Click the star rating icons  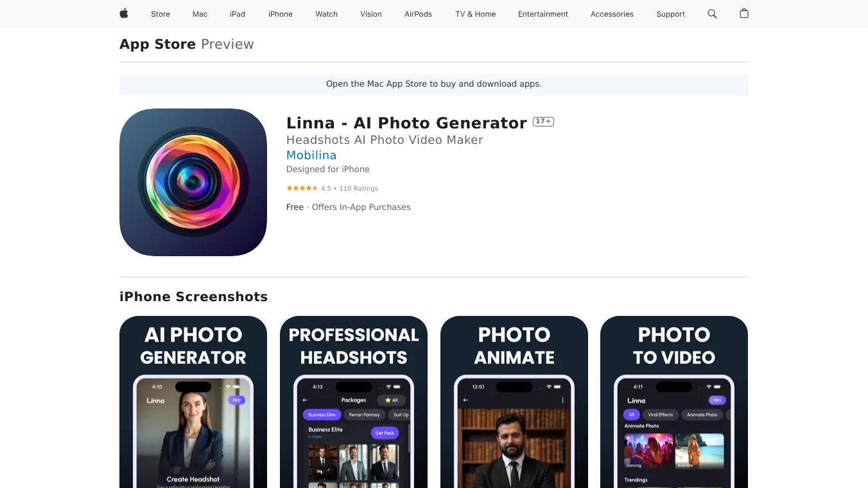coord(302,188)
